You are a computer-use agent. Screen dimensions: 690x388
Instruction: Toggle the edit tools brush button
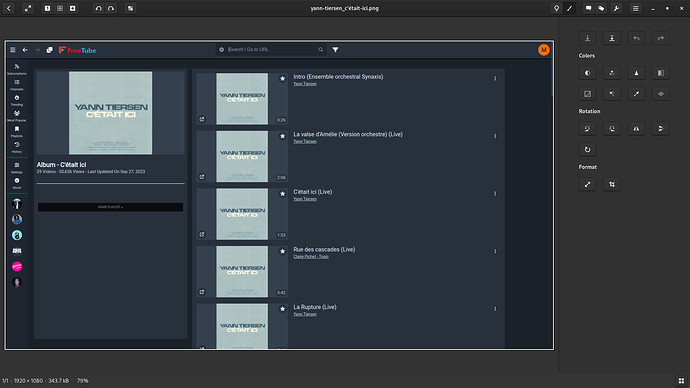click(569, 8)
